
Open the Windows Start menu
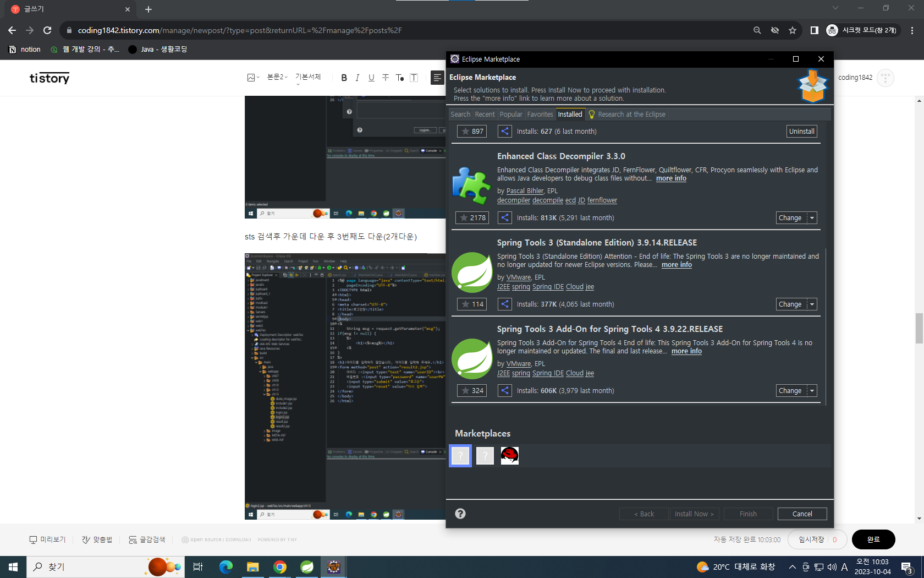tap(13, 567)
